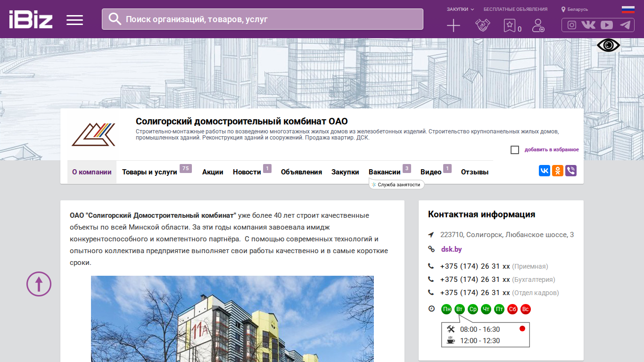Screen dimensions: 644x362
Task: Click the search magnifier icon
Action: pos(115,19)
